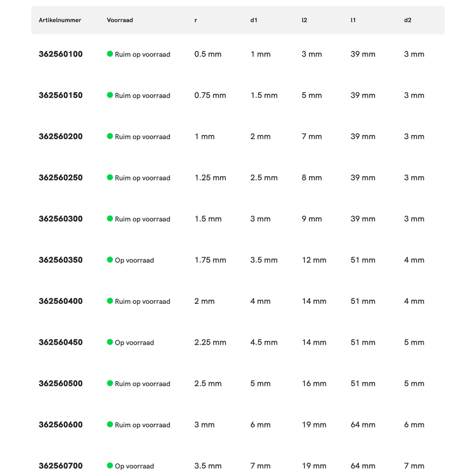The height and width of the screenshot is (476, 476).
Task: Click article number 362560300
Action: point(60,219)
